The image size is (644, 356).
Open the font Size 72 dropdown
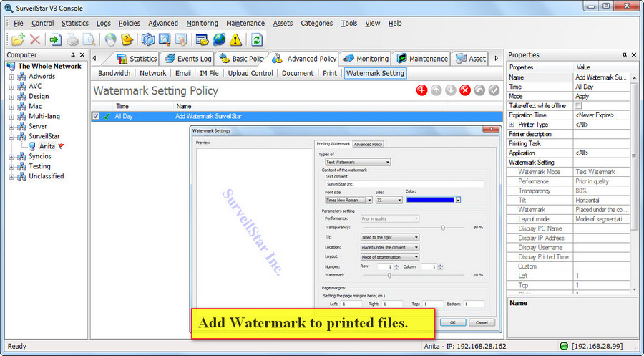(389, 200)
